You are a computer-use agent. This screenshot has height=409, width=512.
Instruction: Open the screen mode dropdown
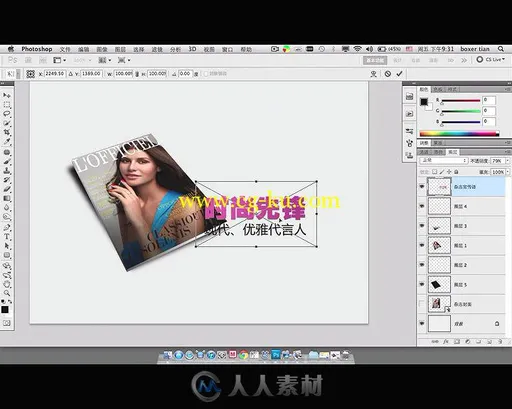click(124, 60)
